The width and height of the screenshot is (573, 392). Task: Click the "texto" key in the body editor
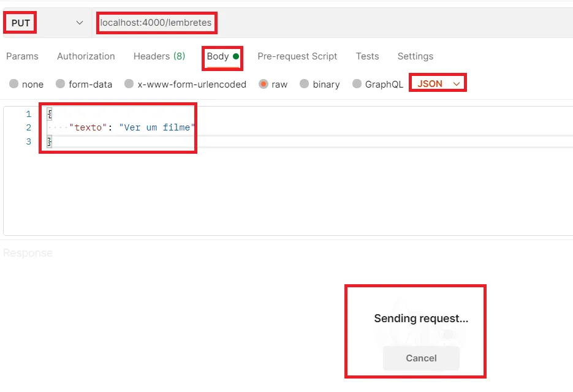tap(88, 127)
